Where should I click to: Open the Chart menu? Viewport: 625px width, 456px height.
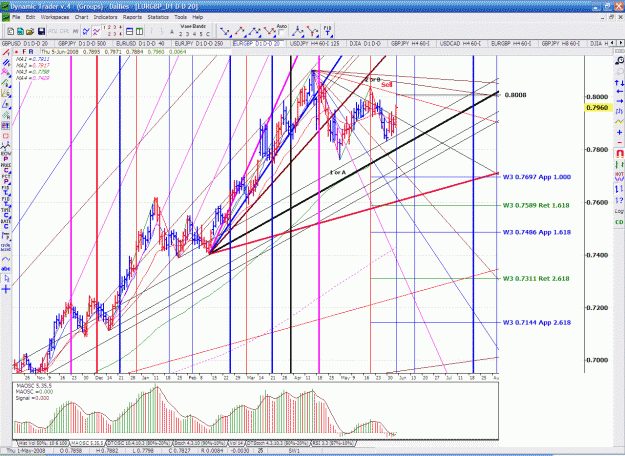coord(81,17)
